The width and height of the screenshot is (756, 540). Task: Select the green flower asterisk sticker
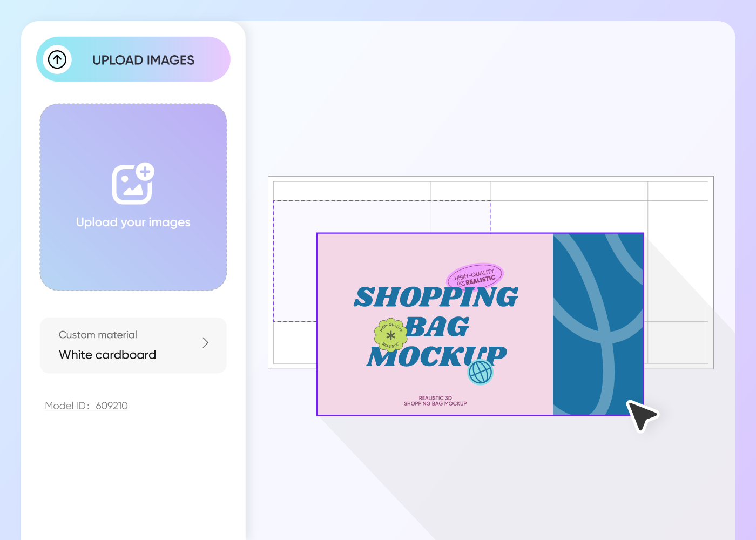[x=390, y=335]
